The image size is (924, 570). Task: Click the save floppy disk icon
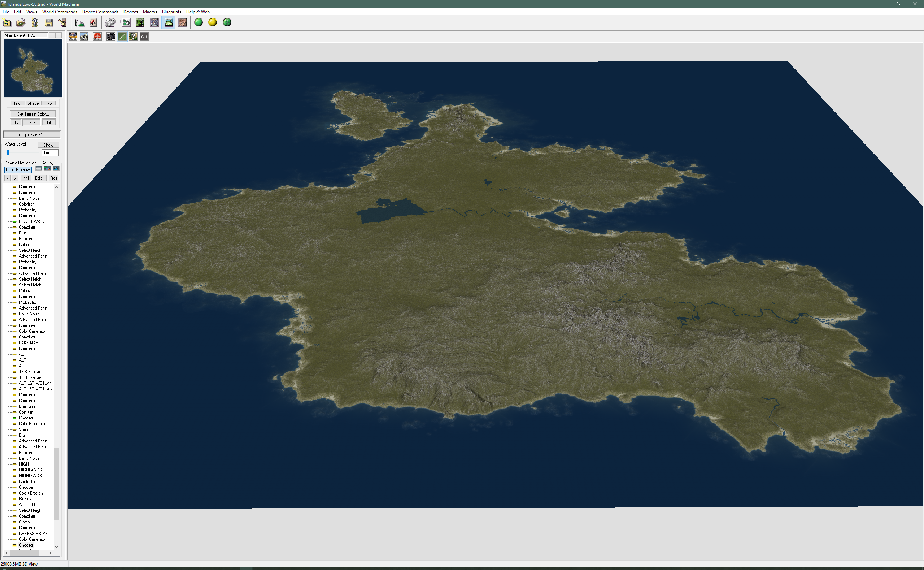[49, 23]
